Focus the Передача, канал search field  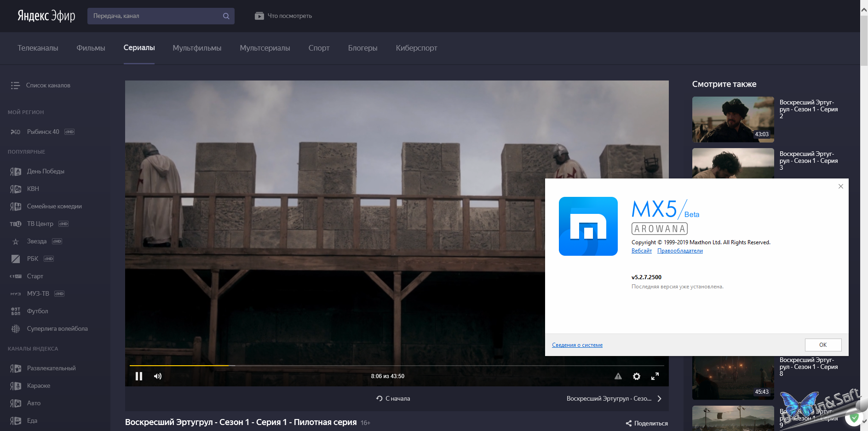coord(161,16)
